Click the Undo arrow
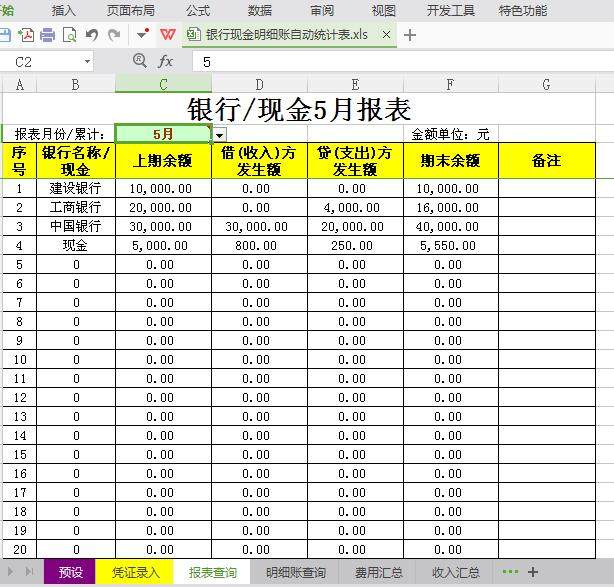This screenshot has height=587, width=614. pyautogui.click(x=92, y=35)
